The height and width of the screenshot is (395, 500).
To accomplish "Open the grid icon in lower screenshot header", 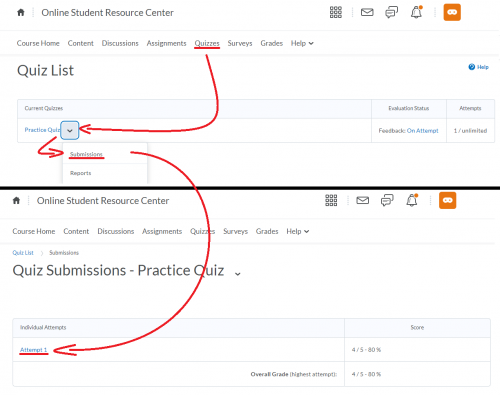I will click(331, 200).
